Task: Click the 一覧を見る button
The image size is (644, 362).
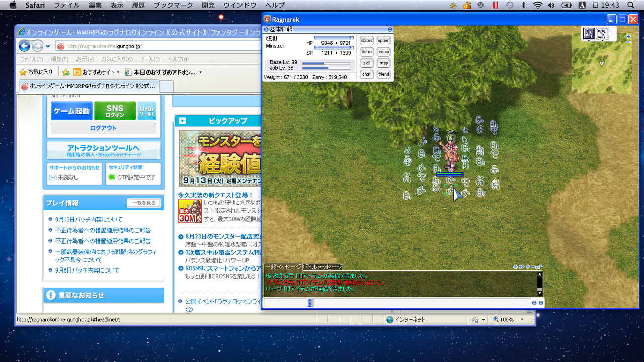Action: pyautogui.click(x=144, y=203)
